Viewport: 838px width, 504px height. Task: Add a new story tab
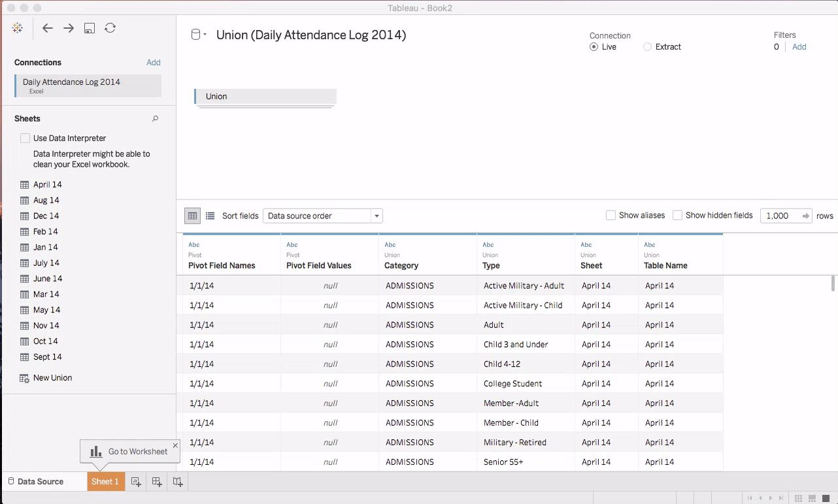(178, 482)
